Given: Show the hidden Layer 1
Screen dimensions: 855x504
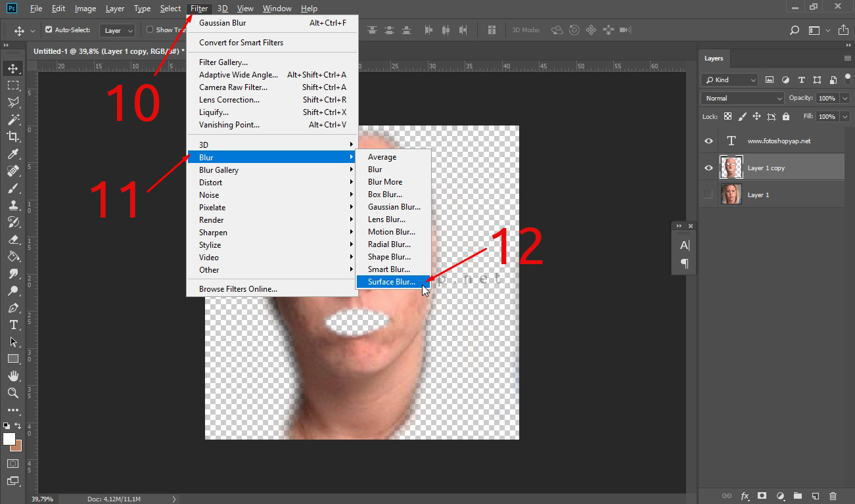Looking at the screenshot, I should (708, 195).
